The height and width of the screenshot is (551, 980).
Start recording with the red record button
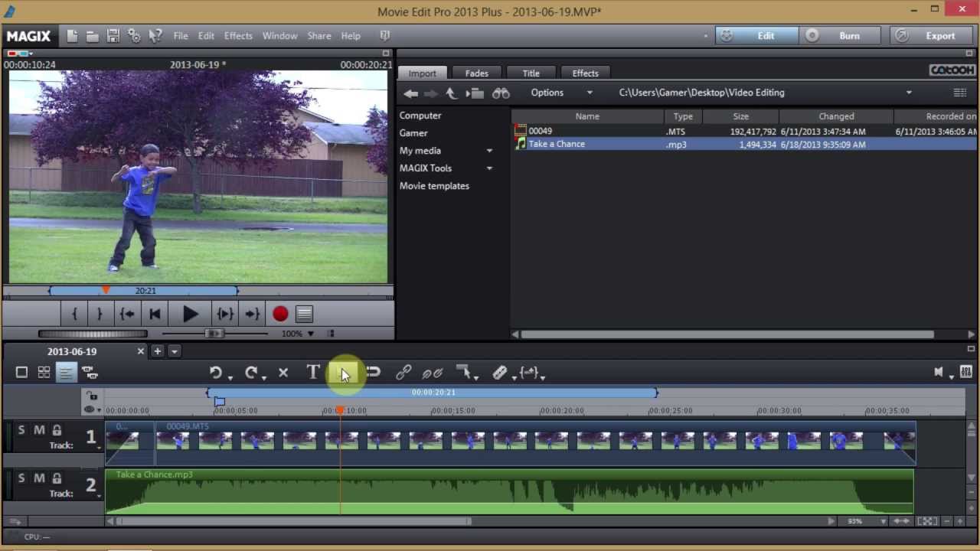click(x=280, y=314)
